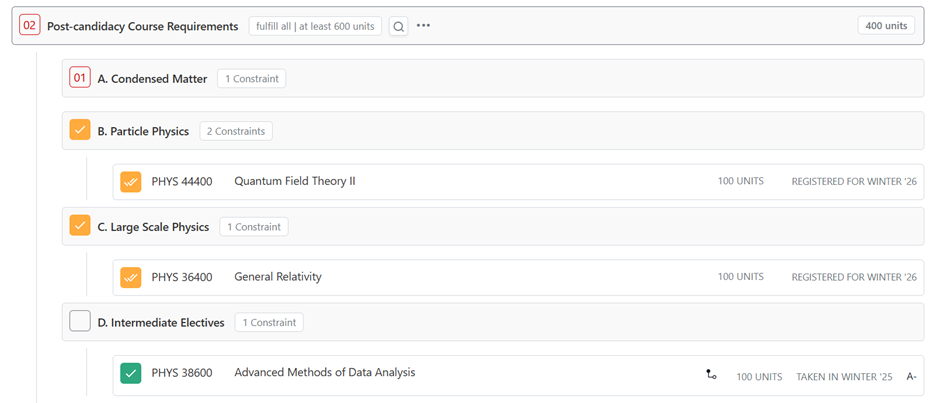936x403 pixels.
Task: Click the green check icon for PHYS 38600
Action: click(130, 374)
